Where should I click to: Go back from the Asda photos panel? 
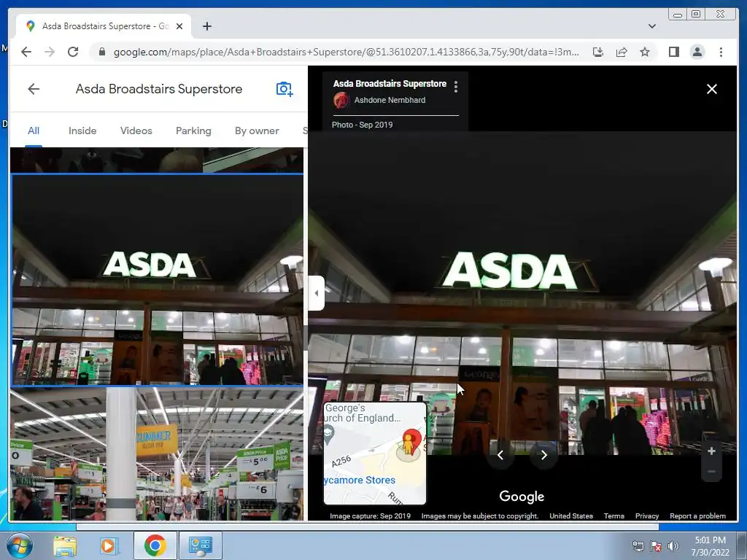34,89
